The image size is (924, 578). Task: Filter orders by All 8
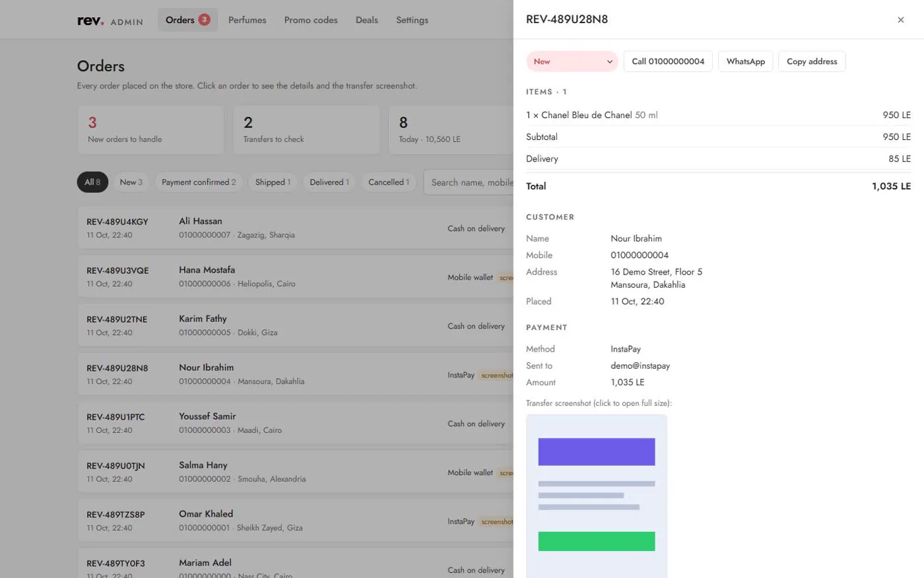pos(92,182)
